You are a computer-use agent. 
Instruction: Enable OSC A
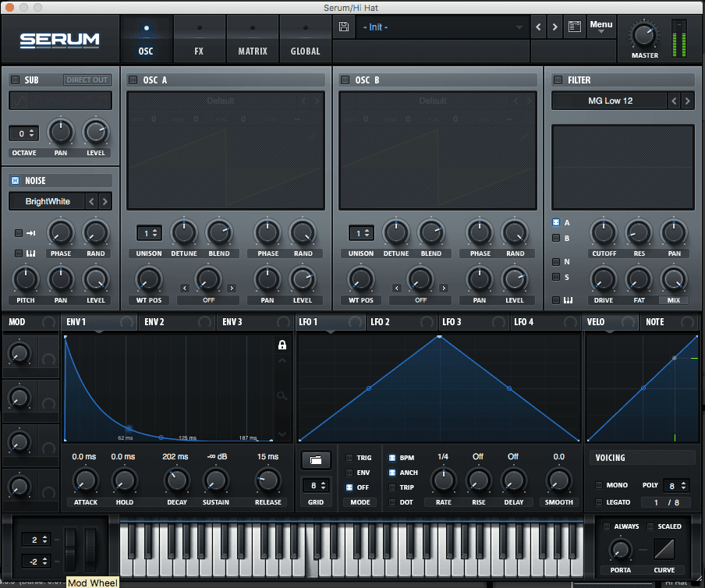pyautogui.click(x=133, y=80)
